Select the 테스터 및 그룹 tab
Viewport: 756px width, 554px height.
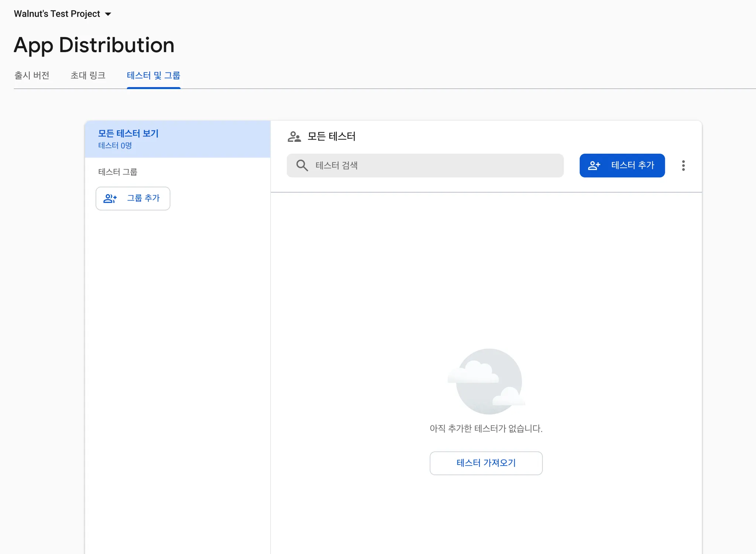154,75
